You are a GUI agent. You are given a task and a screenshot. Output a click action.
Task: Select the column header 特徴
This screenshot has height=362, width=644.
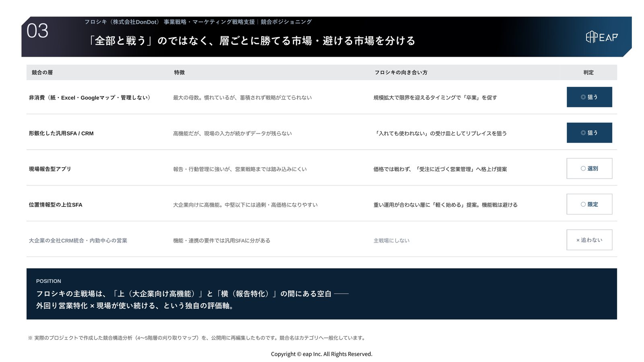(180, 72)
